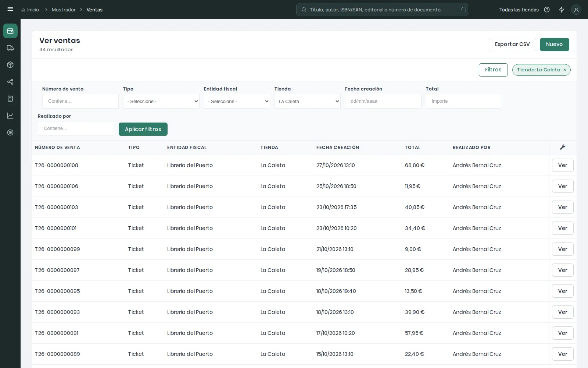Screen dimensions: 588x368
Task: Click the lightning bolt quick actions icon
Action: pos(562,10)
